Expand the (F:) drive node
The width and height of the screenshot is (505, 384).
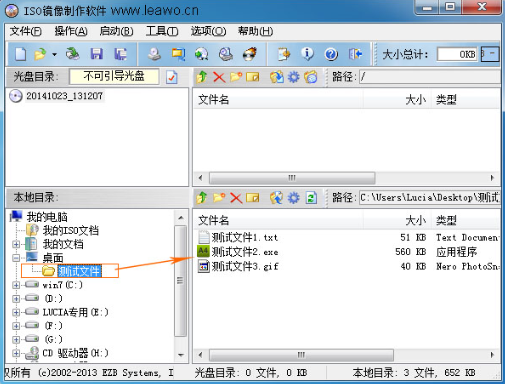pyautogui.click(x=16, y=326)
